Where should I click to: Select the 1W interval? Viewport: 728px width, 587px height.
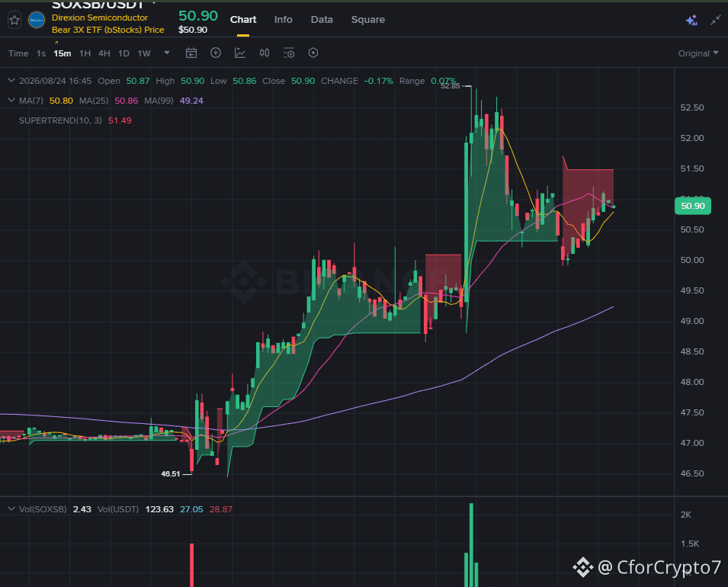coord(144,53)
